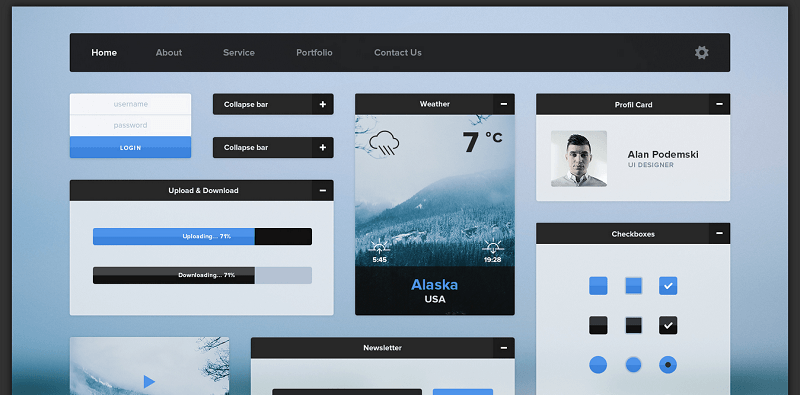
Task: Collapse the Weather panel with minus icon
Action: [504, 104]
